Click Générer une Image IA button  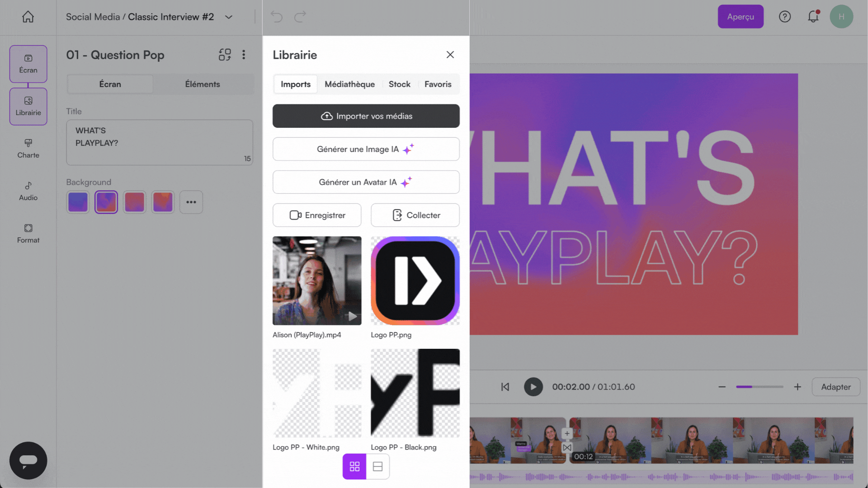click(x=366, y=149)
